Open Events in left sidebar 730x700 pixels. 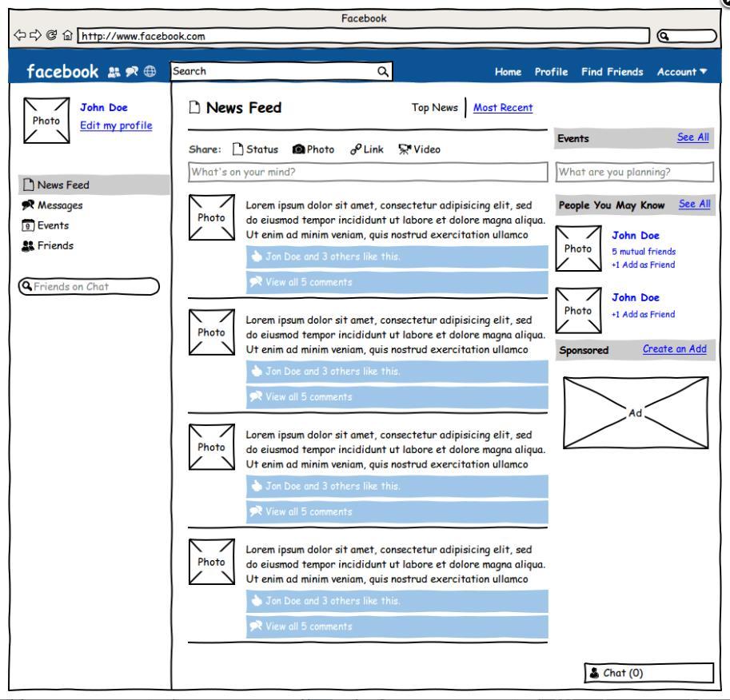45,225
